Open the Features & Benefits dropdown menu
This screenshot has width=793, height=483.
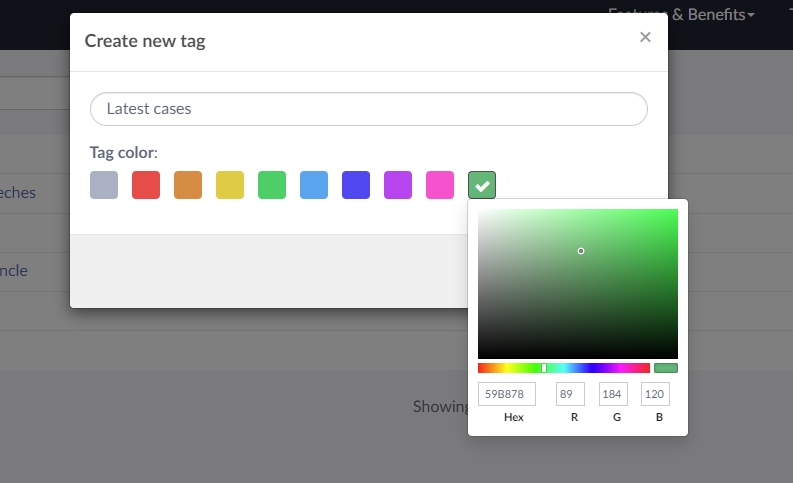(681, 14)
